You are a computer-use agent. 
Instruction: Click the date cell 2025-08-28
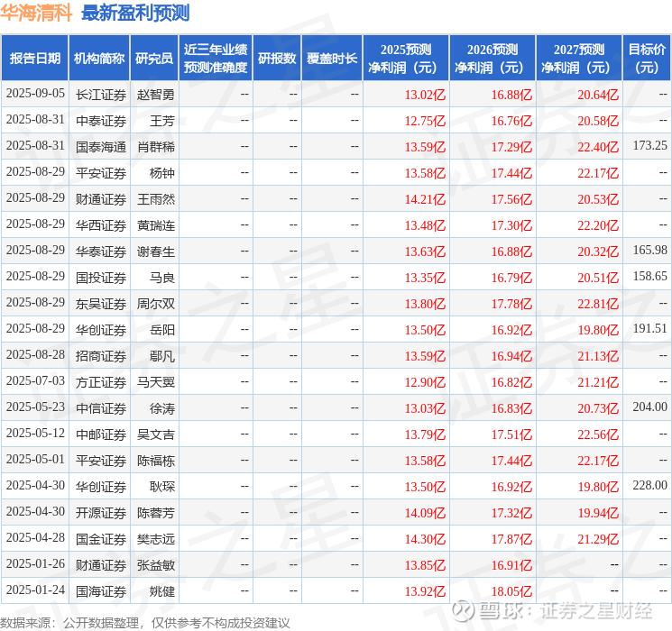click(x=35, y=354)
